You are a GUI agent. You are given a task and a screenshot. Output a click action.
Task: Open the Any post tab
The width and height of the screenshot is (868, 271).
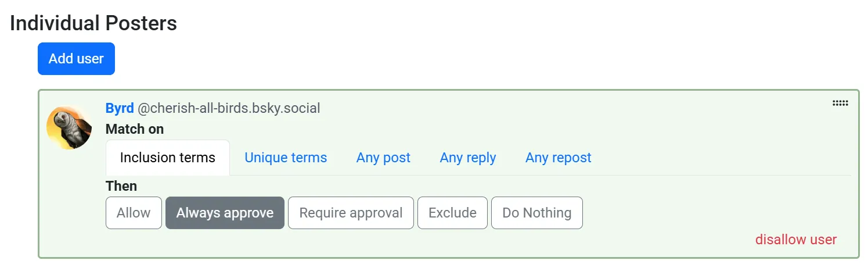pos(383,158)
